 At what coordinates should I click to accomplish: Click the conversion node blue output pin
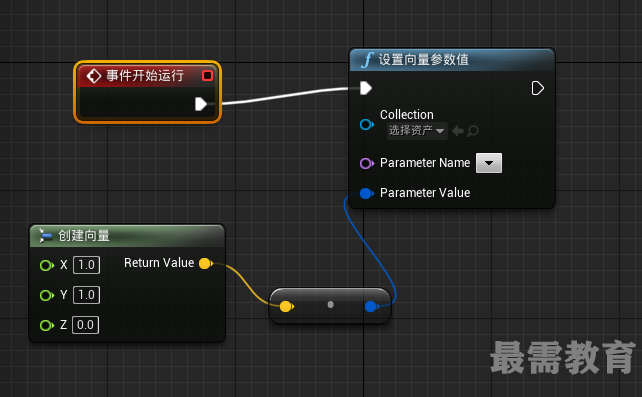click(x=371, y=306)
